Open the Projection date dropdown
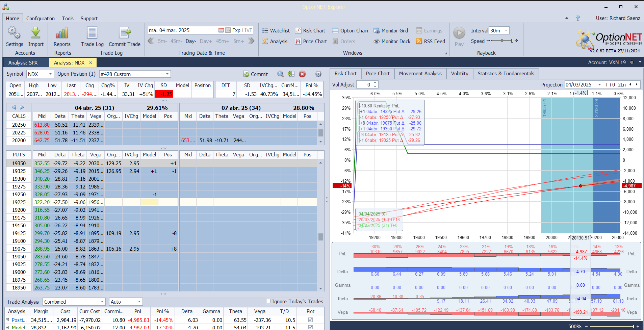This screenshot has width=644, height=330. 599,84
